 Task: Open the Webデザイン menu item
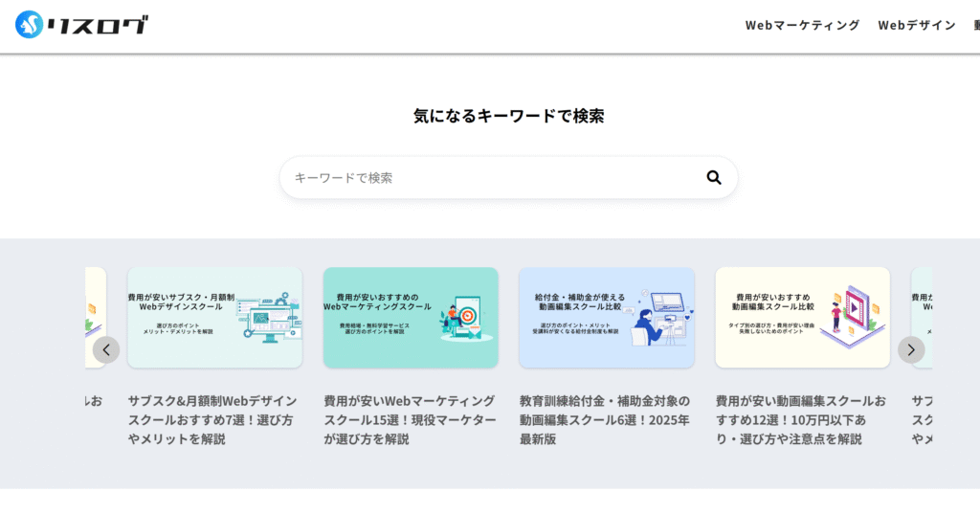[x=917, y=25]
